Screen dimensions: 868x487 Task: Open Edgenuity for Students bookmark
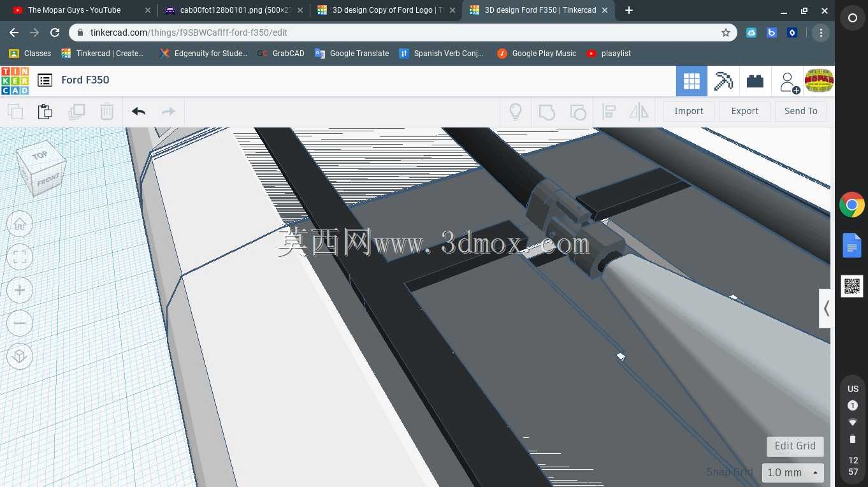(x=203, y=54)
